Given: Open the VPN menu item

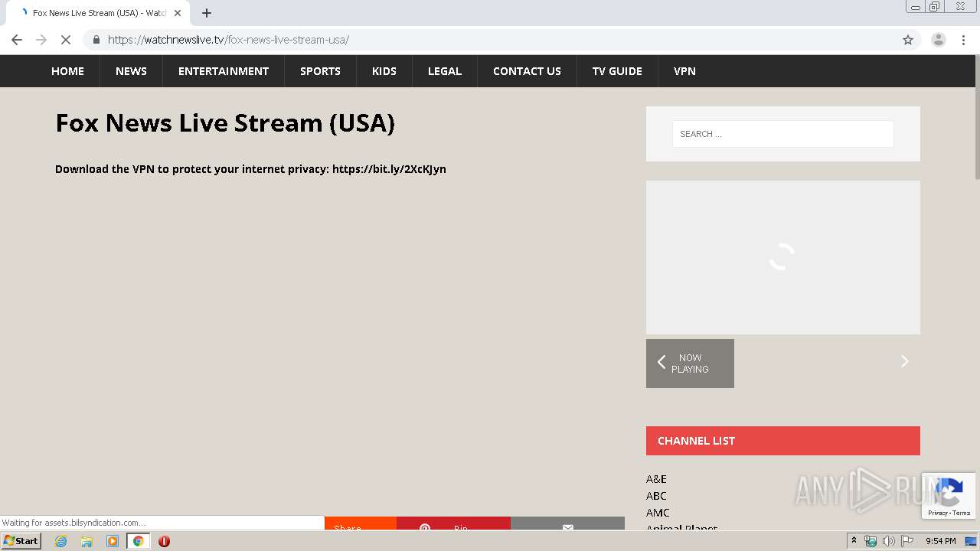Looking at the screenshot, I should [684, 71].
